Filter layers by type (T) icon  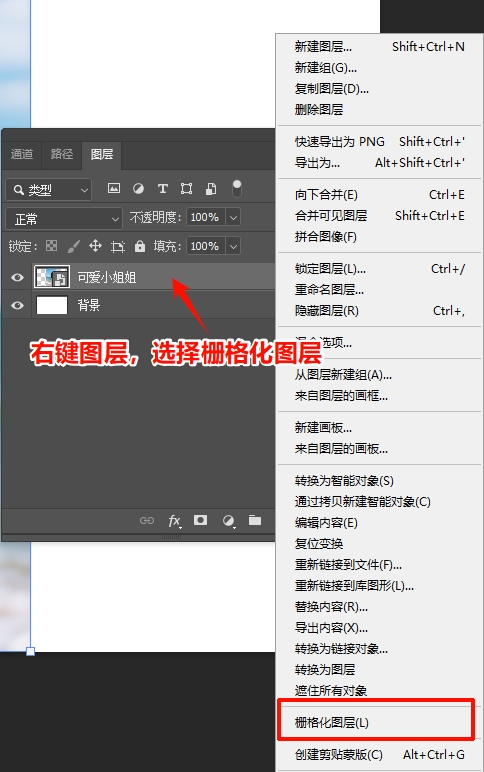click(x=162, y=188)
